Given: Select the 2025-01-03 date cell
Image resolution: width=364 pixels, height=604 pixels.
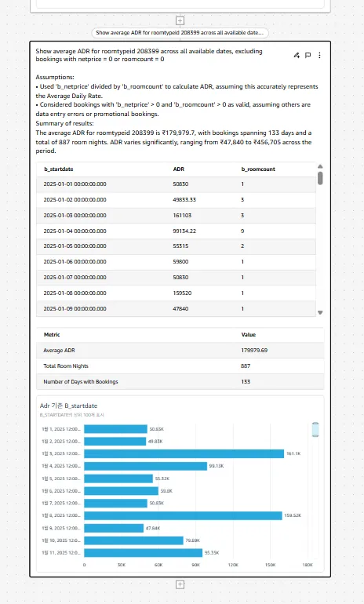Looking at the screenshot, I should 75,216.
